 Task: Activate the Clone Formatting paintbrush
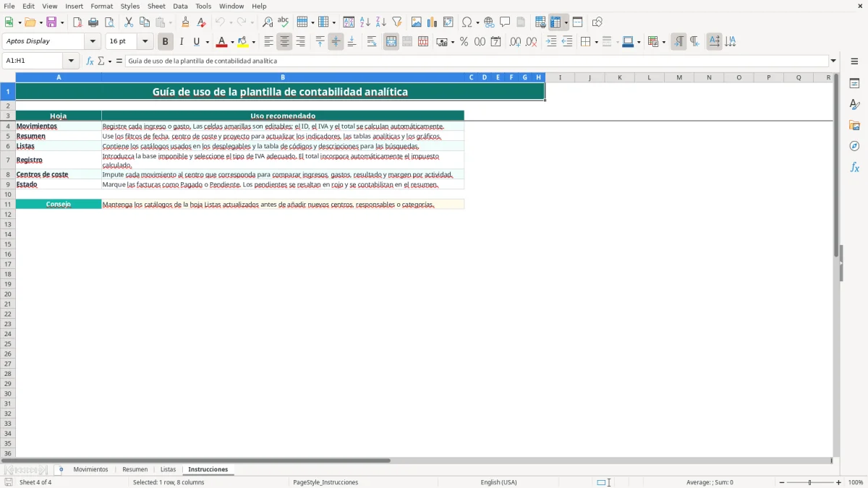pos(186,22)
